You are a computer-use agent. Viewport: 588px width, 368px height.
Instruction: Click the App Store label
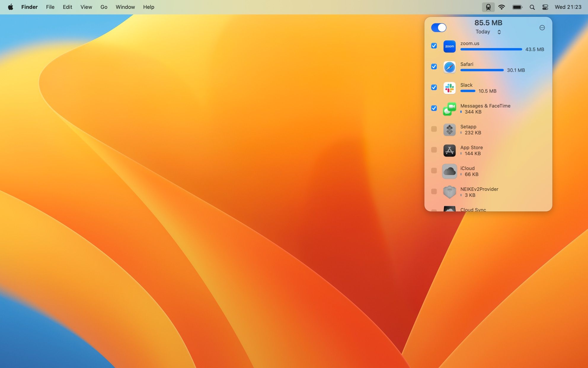(472, 147)
